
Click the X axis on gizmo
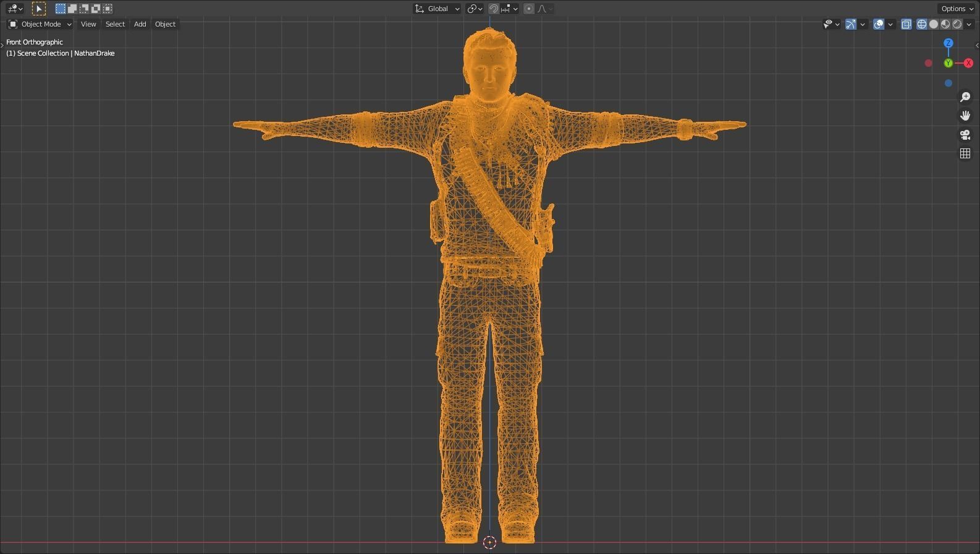click(x=968, y=63)
